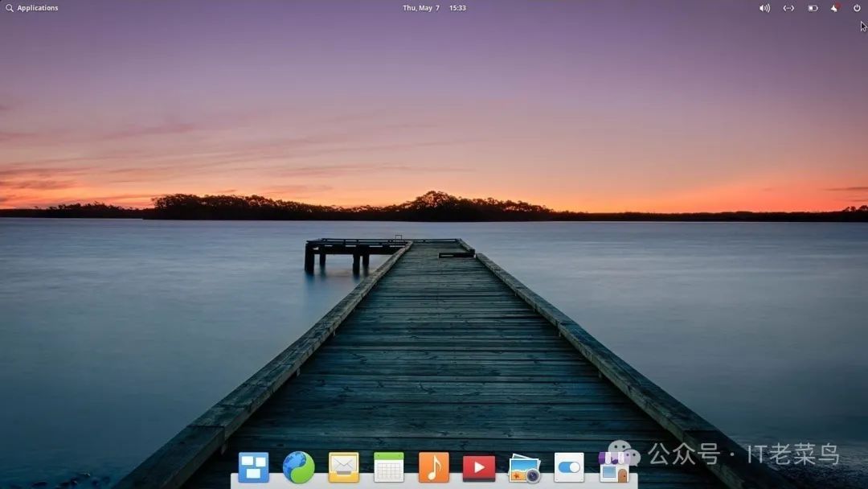The width and height of the screenshot is (868, 489).
Task: Launch the Music player from the dock
Action: (434, 466)
